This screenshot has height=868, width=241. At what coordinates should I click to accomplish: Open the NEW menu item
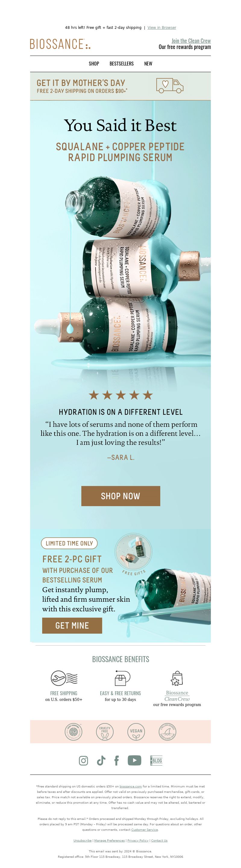pos(148,64)
